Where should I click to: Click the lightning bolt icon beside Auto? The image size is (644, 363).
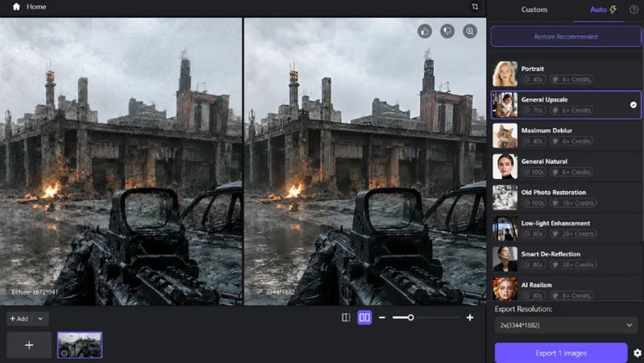(613, 10)
